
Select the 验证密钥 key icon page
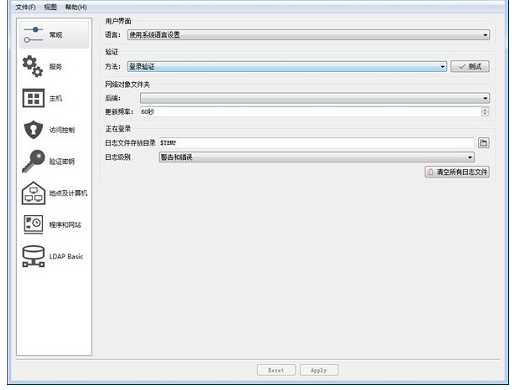click(x=54, y=161)
